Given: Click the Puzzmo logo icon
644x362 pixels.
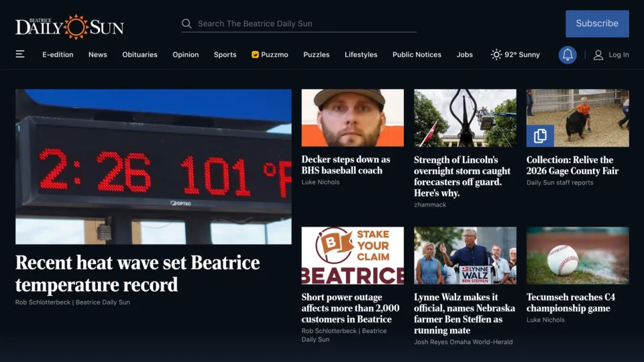Looking at the screenshot, I should (255, 54).
